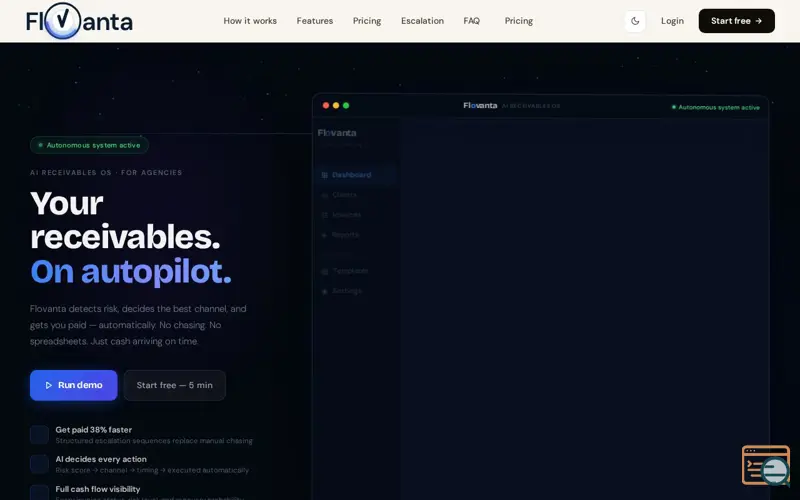This screenshot has height=500, width=800.
Task: Click the AI decides every action heading
Action: coord(101,459)
